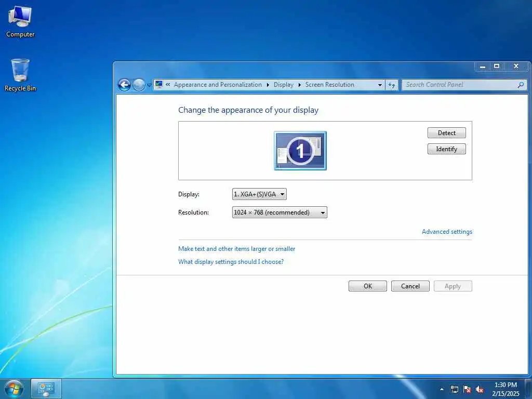
Task: Open address bar history dropdown arrow
Action: coord(380,85)
